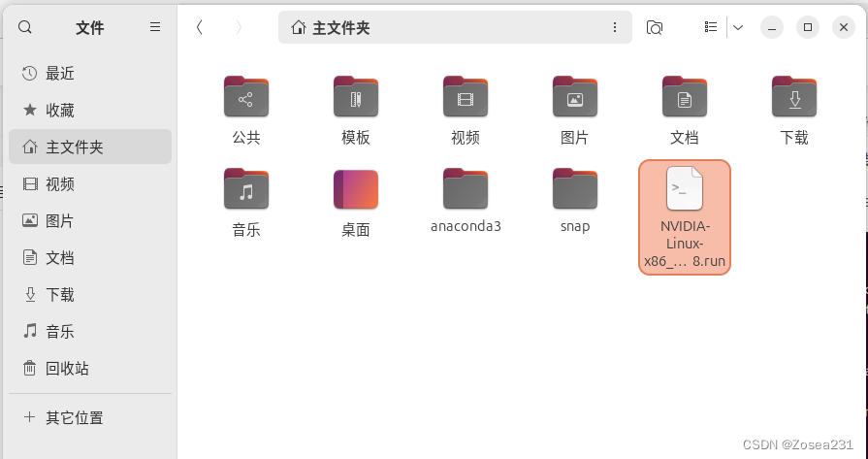This screenshot has width=868, height=459.
Task: Open the hamburger main menu
Action: [155, 28]
